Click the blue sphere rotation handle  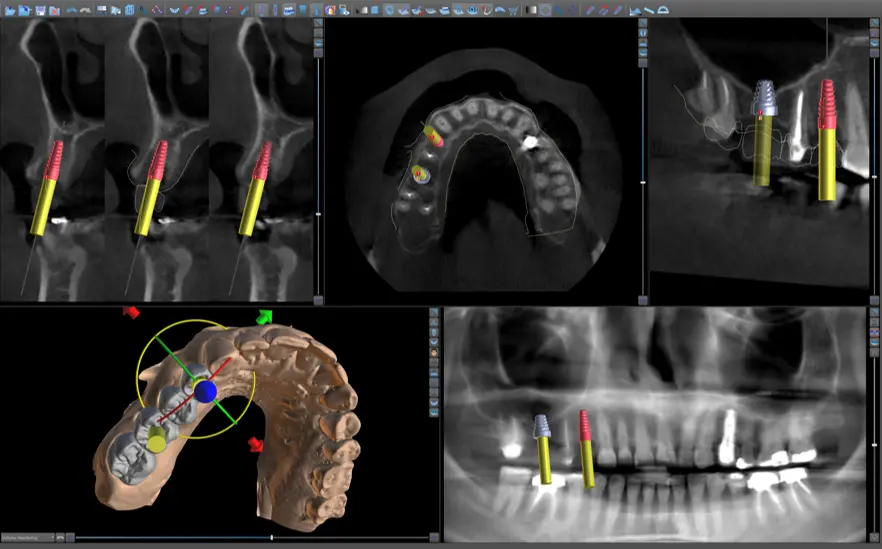click(x=205, y=391)
